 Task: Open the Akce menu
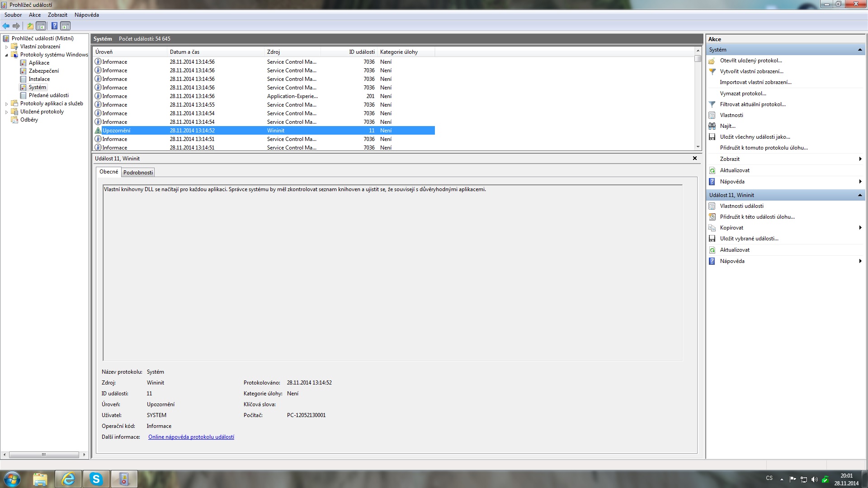(x=35, y=15)
